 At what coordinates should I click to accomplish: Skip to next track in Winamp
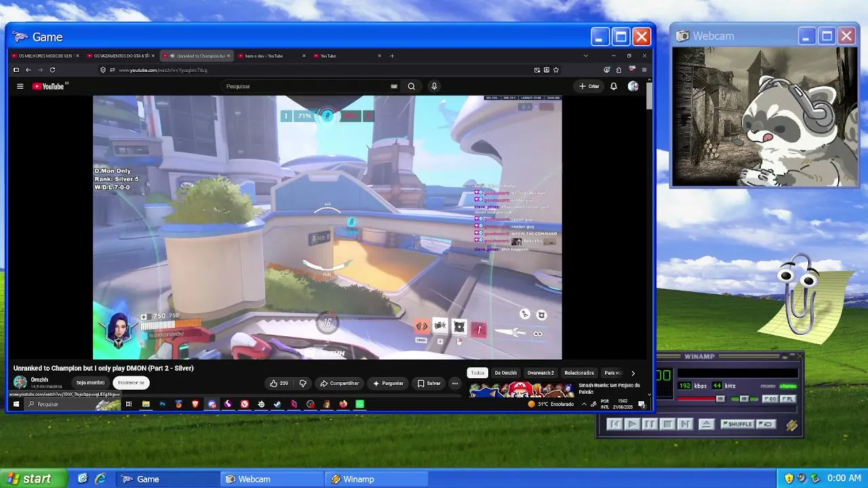(684, 424)
